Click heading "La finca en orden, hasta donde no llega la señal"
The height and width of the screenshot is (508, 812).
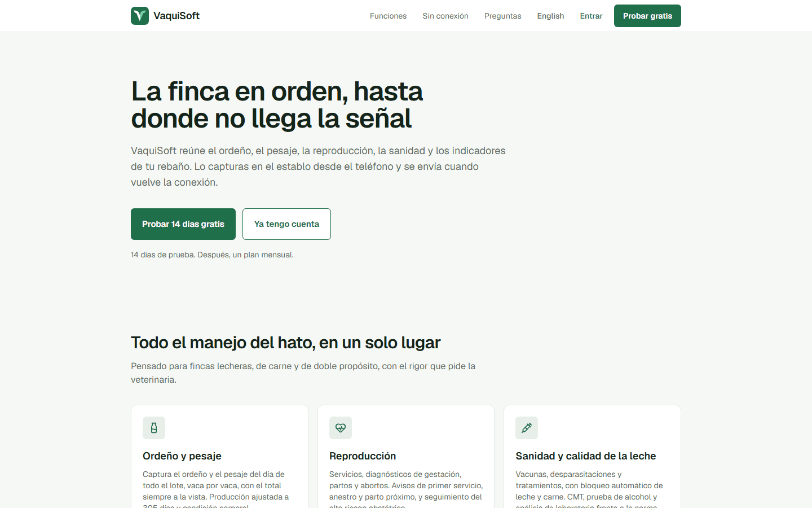click(277, 105)
